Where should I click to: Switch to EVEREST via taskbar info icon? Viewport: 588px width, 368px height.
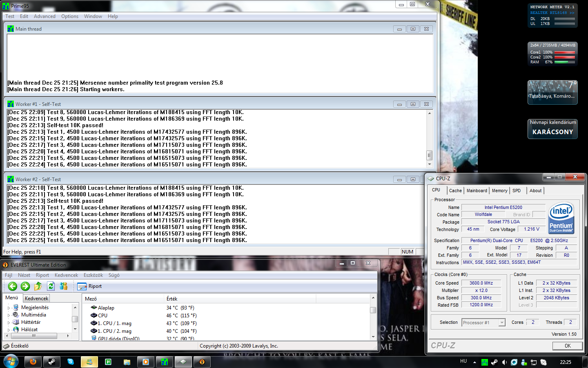coord(202,362)
